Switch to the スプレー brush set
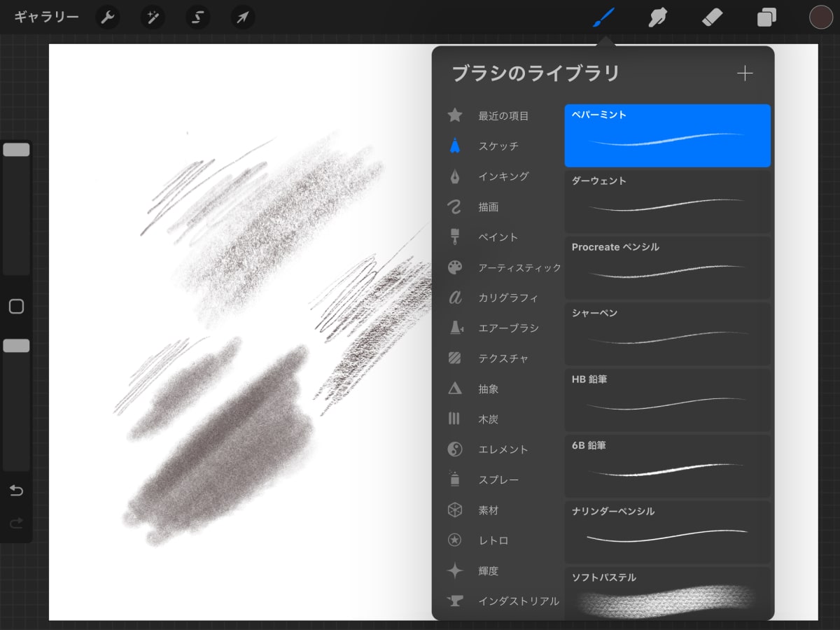The image size is (840, 630). click(x=504, y=479)
